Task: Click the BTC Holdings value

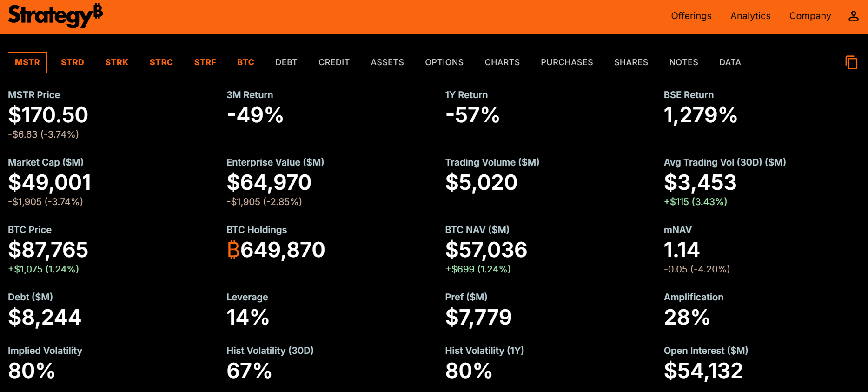Action: [x=276, y=250]
